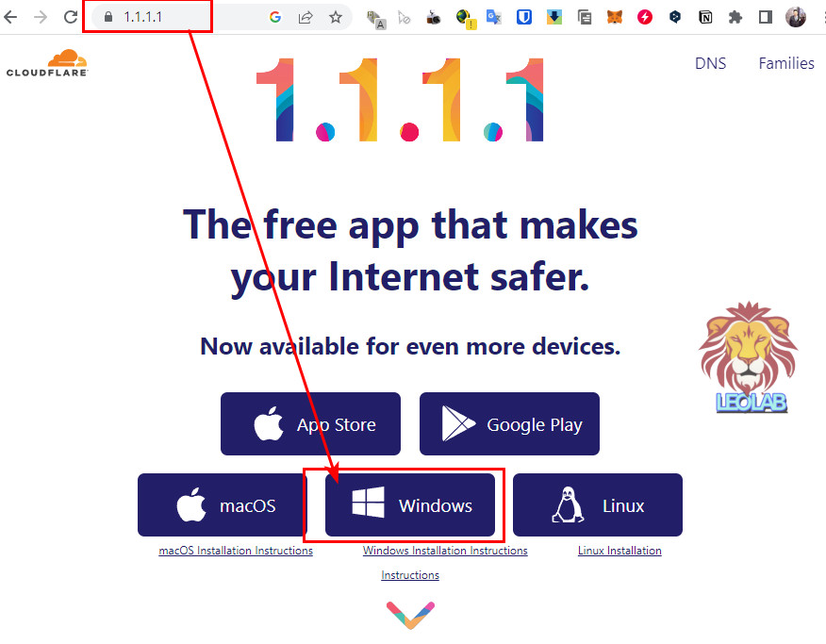Open the Notion web clipper extension
The width and height of the screenshot is (826, 644).
pyautogui.click(x=705, y=17)
